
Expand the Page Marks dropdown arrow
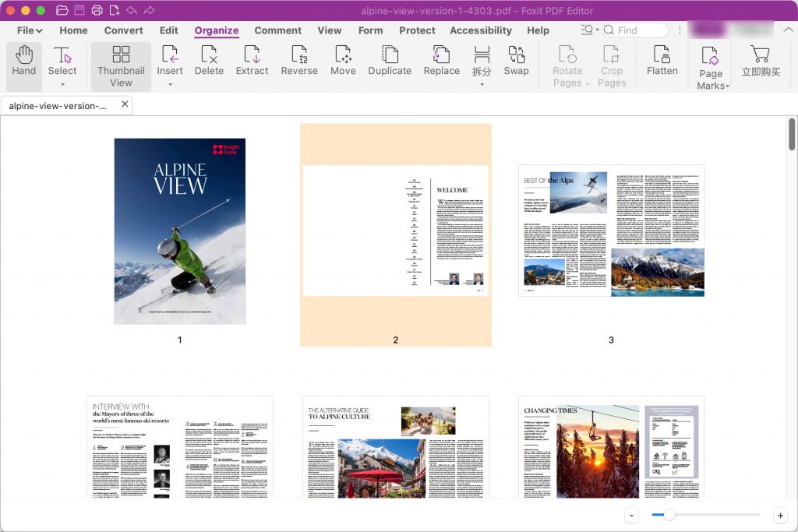(727, 86)
